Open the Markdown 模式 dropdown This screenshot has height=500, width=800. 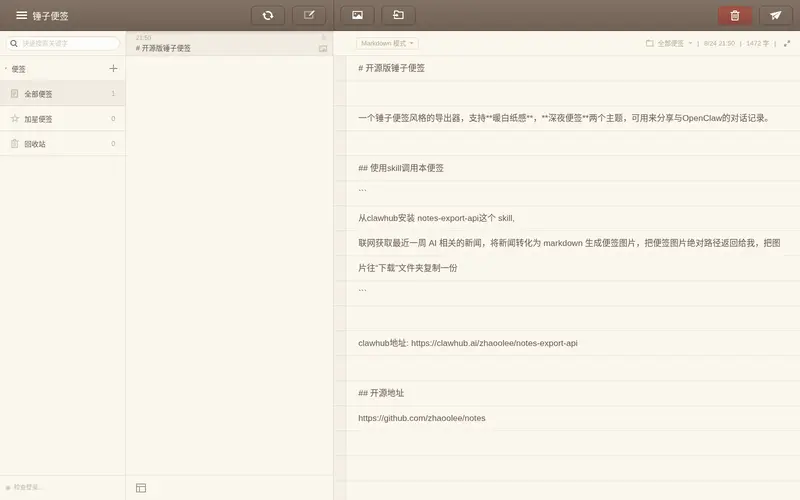point(387,43)
